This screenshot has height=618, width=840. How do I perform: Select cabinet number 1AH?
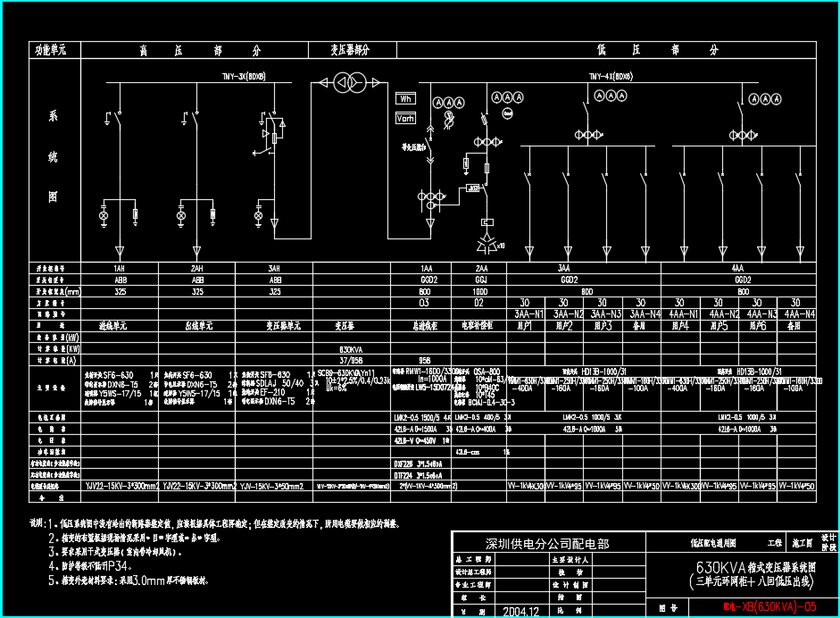(x=120, y=268)
